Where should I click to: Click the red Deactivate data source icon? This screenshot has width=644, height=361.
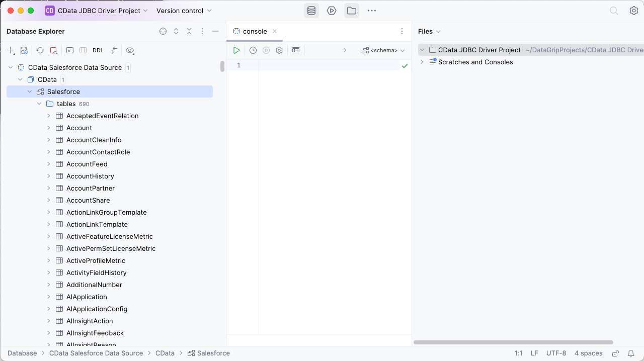pos(53,50)
